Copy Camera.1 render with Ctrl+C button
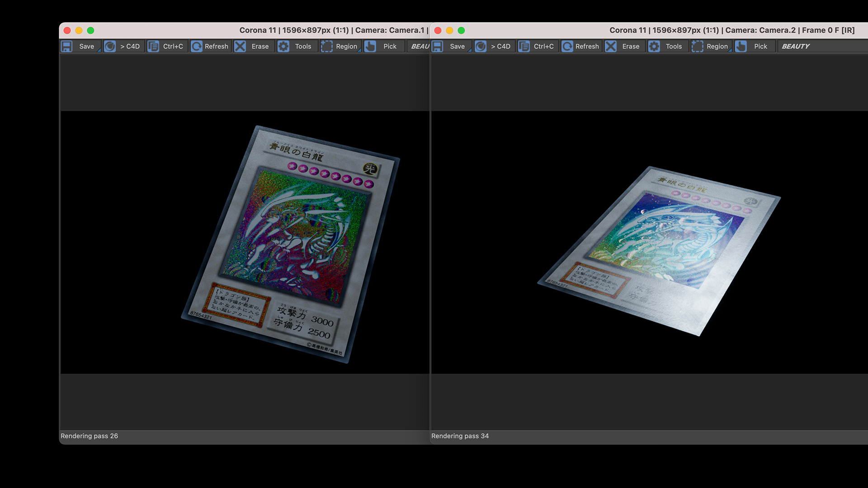 (167, 46)
